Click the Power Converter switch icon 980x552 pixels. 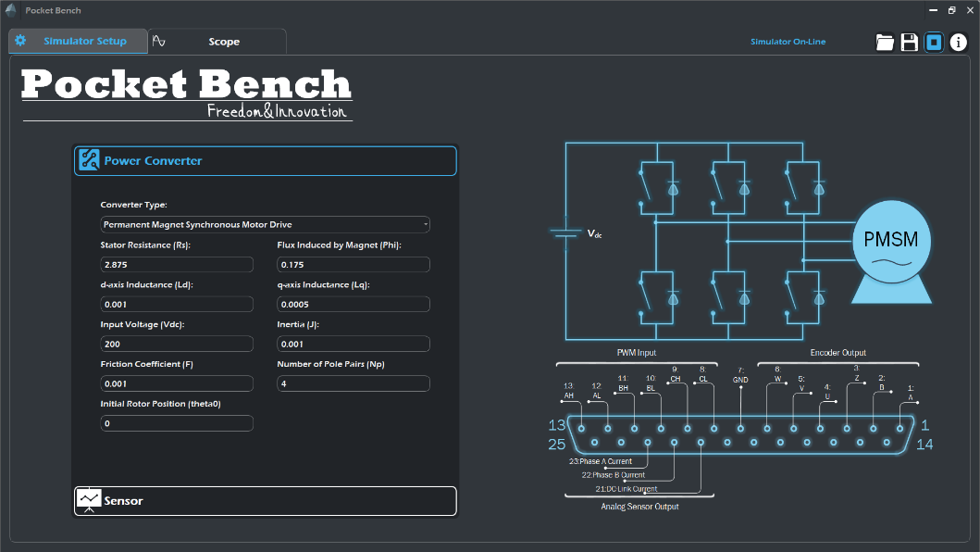[x=89, y=160]
